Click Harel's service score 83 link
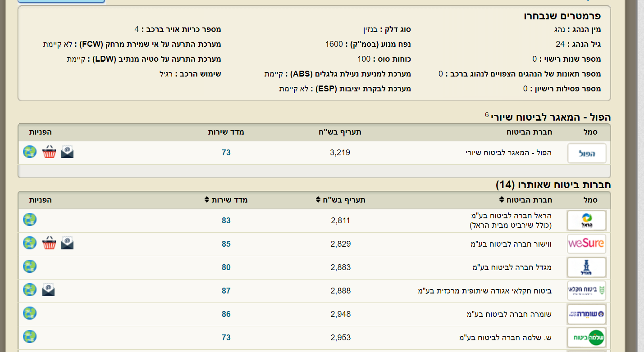Image resolution: width=644 pixels, height=352 pixels. (226, 221)
